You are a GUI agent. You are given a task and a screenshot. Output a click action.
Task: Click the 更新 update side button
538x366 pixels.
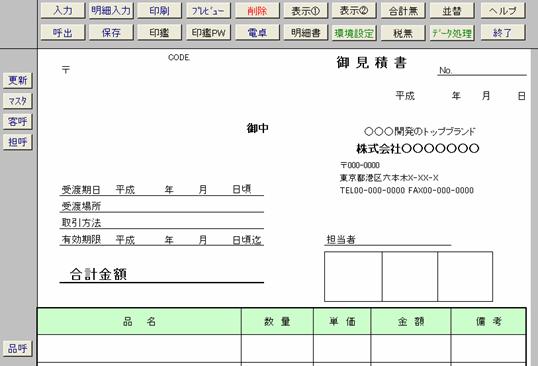click(17, 80)
